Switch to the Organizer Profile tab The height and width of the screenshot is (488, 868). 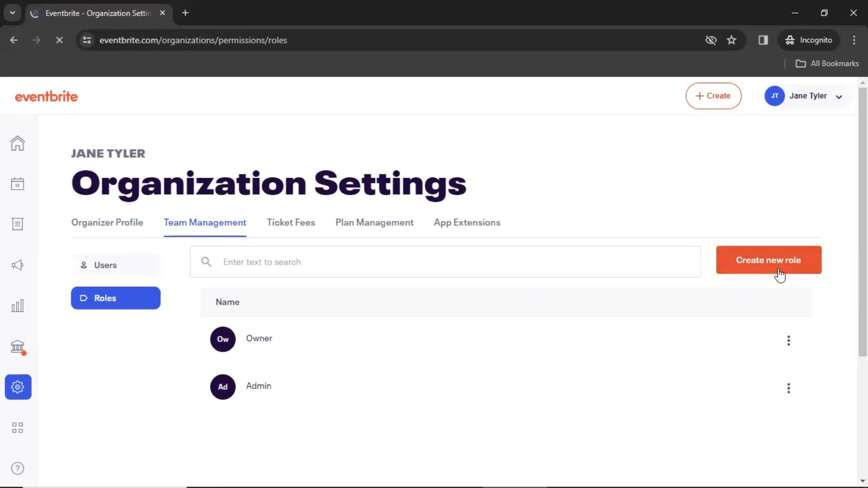107,222
